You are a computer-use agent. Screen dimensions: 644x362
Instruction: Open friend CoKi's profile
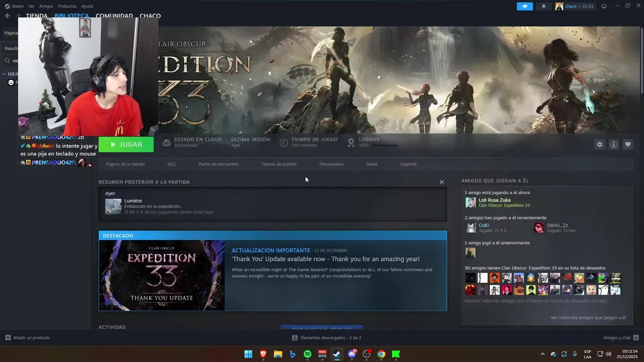click(483, 225)
